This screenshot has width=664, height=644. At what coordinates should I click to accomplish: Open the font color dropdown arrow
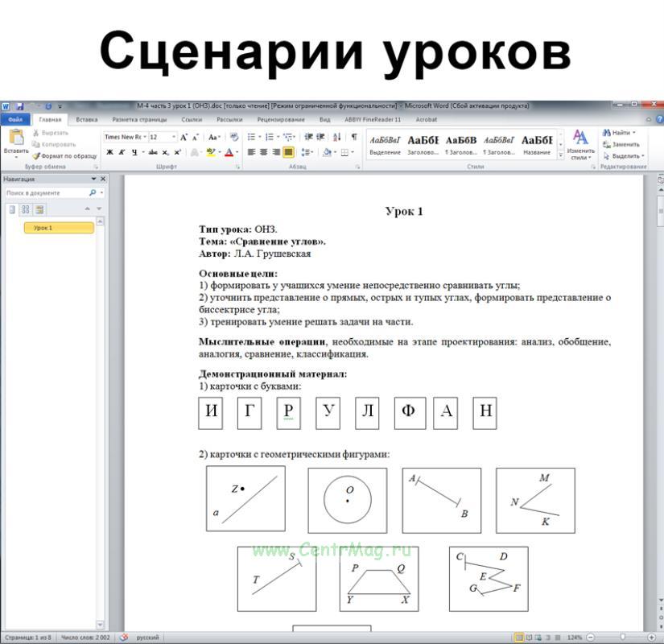coord(237,152)
